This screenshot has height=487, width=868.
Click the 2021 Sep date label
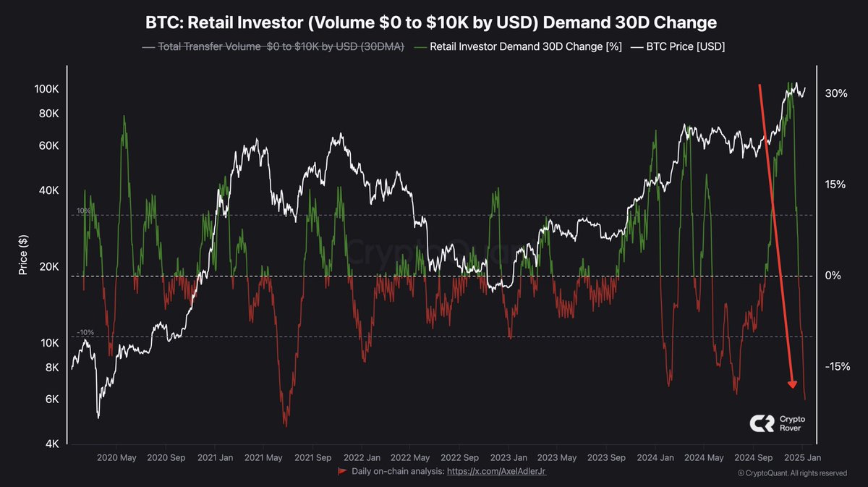(x=313, y=458)
